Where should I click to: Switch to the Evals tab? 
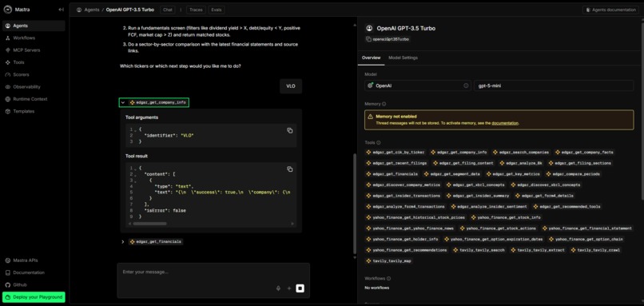click(216, 10)
